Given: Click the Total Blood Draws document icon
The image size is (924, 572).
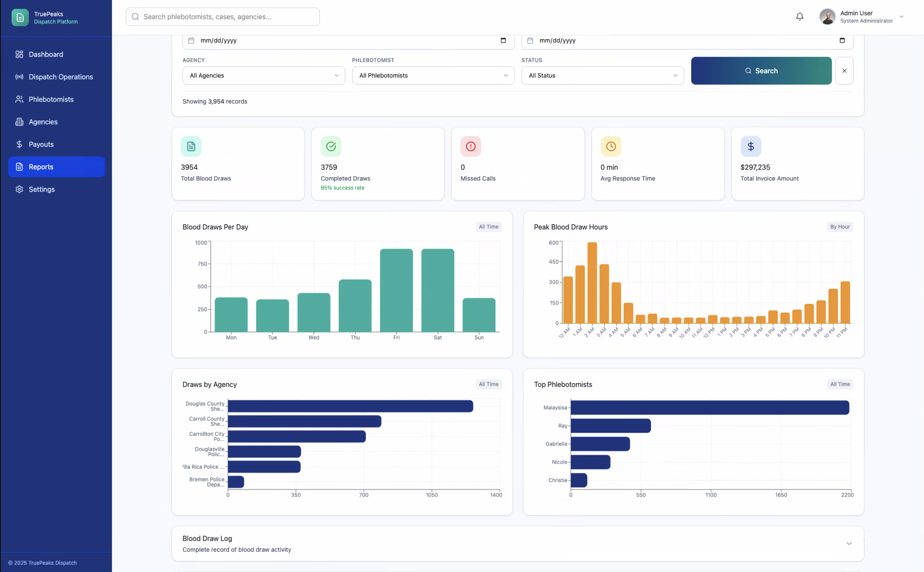Looking at the screenshot, I should tap(191, 147).
